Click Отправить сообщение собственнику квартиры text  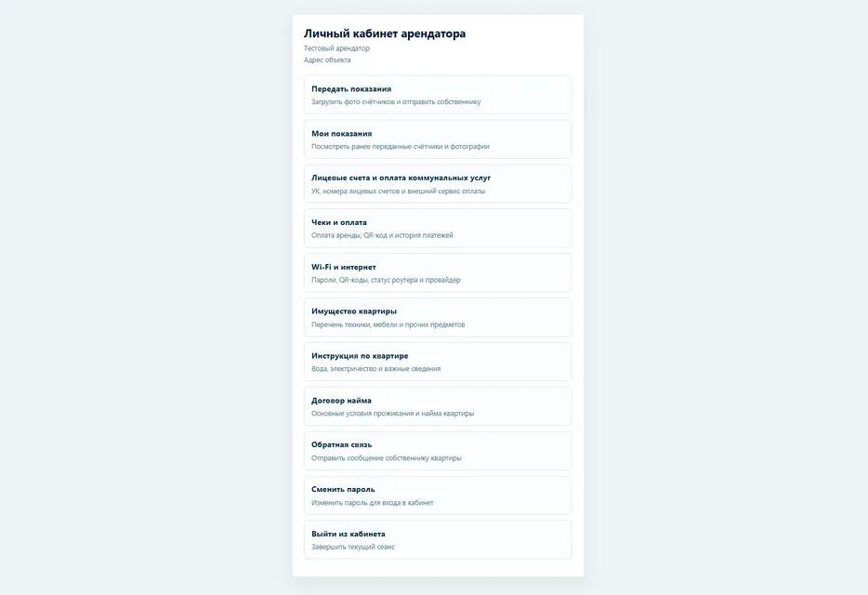(x=387, y=458)
